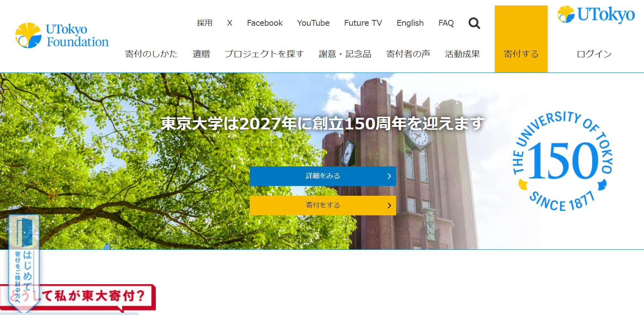Open 謝意・記念品 menu item
The height and width of the screenshot is (315, 644).
pos(345,54)
